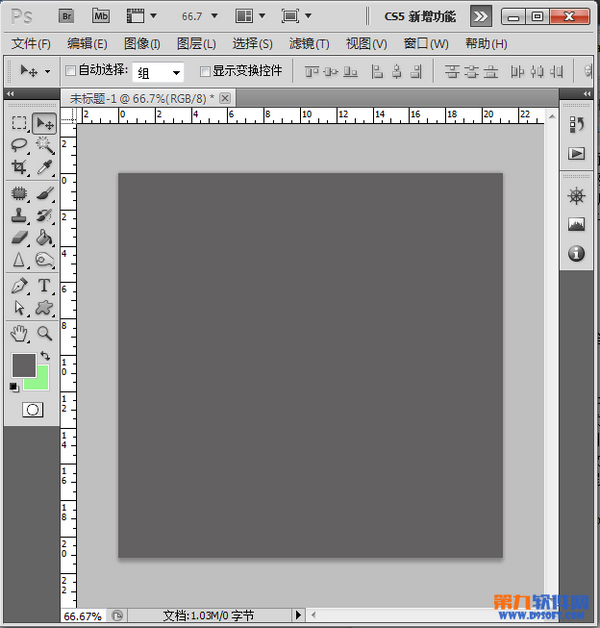The image size is (600, 628).
Task: Select the Path Selection tool
Action: (19, 308)
